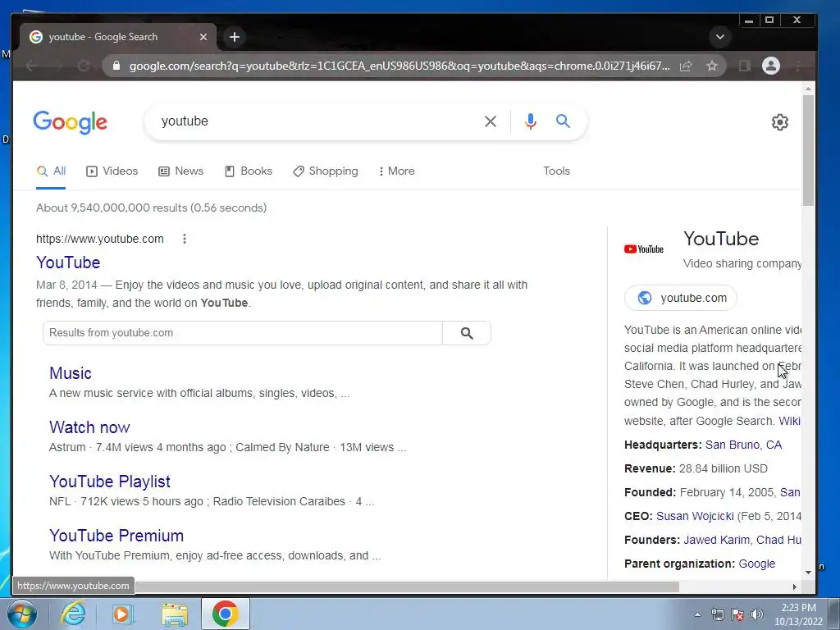The width and height of the screenshot is (840, 630).
Task: Launch Internet Explorer from the taskbar
Action: click(x=73, y=614)
